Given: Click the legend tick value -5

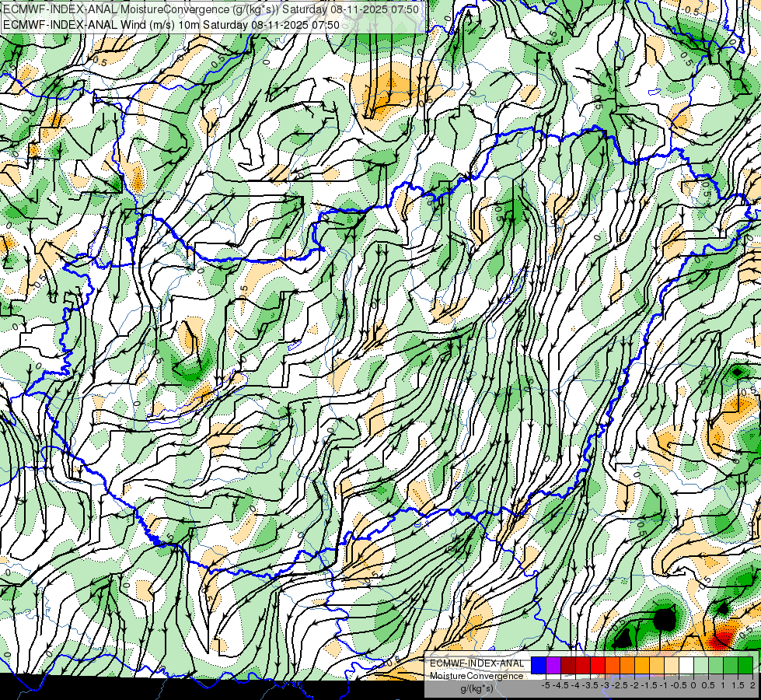Looking at the screenshot, I should 546,685.
